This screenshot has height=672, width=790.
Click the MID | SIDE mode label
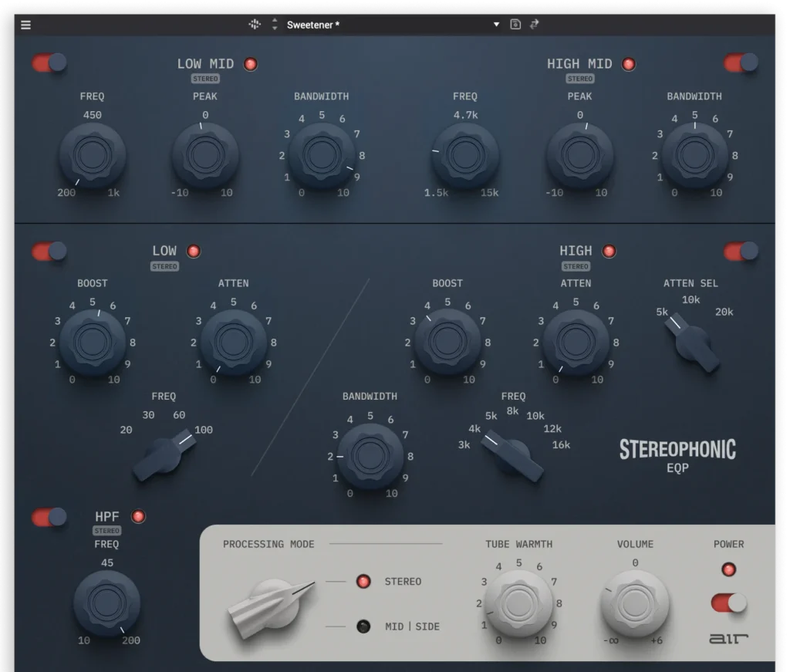tap(413, 626)
